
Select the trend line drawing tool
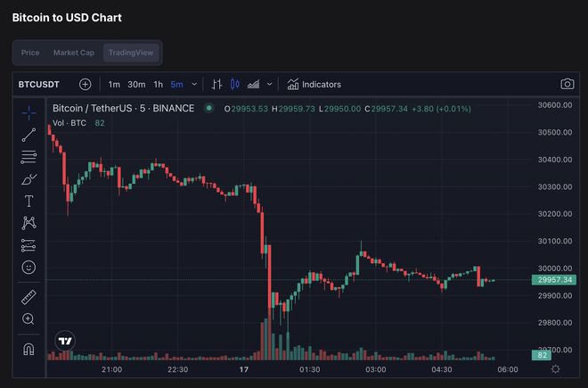click(29, 135)
